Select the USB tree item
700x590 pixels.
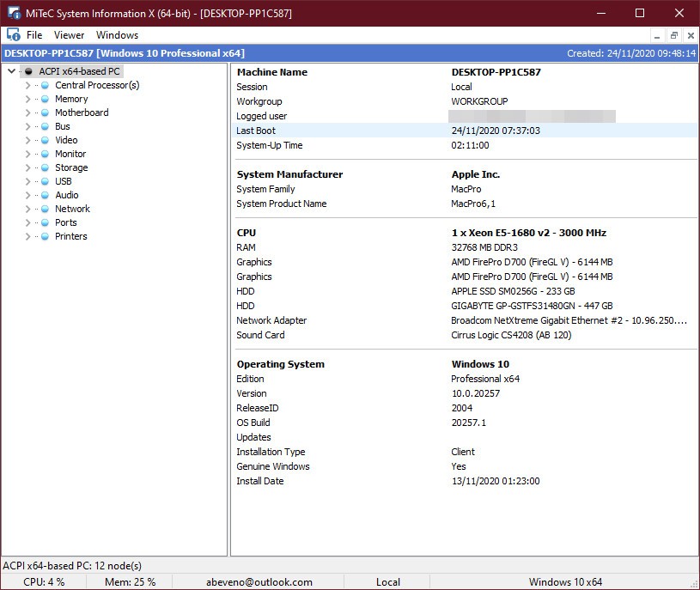[63, 182]
